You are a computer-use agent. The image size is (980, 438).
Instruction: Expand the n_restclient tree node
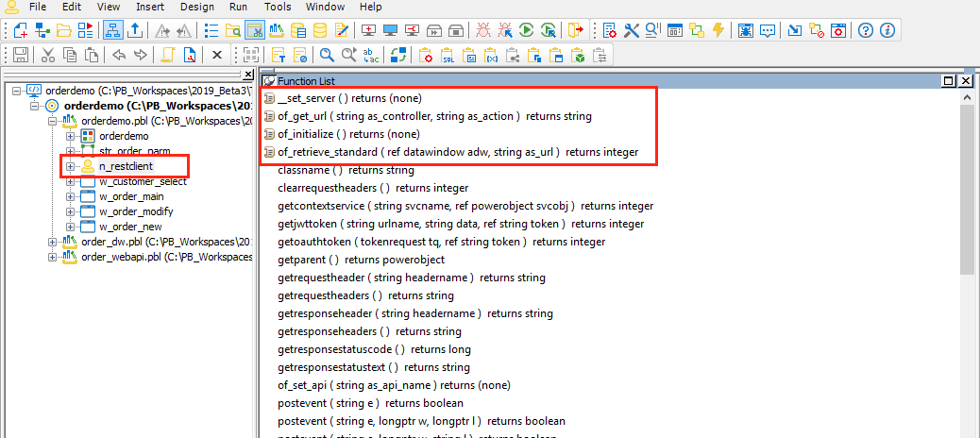[70, 166]
